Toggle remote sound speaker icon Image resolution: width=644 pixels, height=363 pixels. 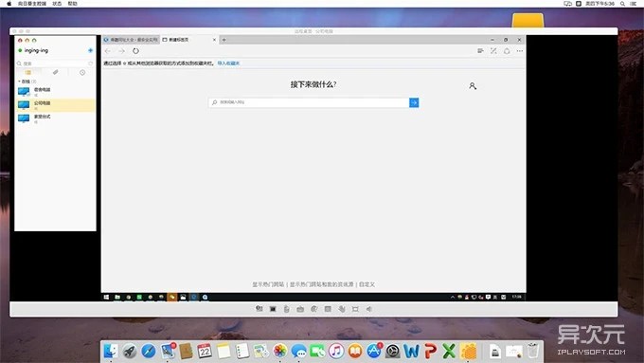pos(369,309)
